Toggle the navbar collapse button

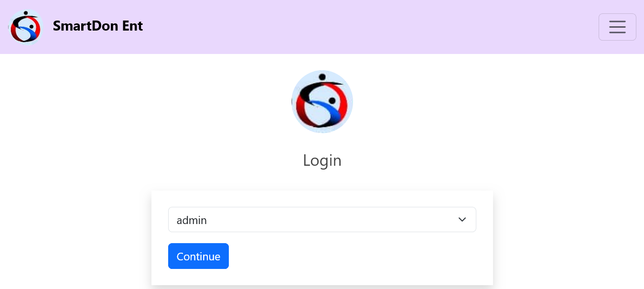(617, 27)
